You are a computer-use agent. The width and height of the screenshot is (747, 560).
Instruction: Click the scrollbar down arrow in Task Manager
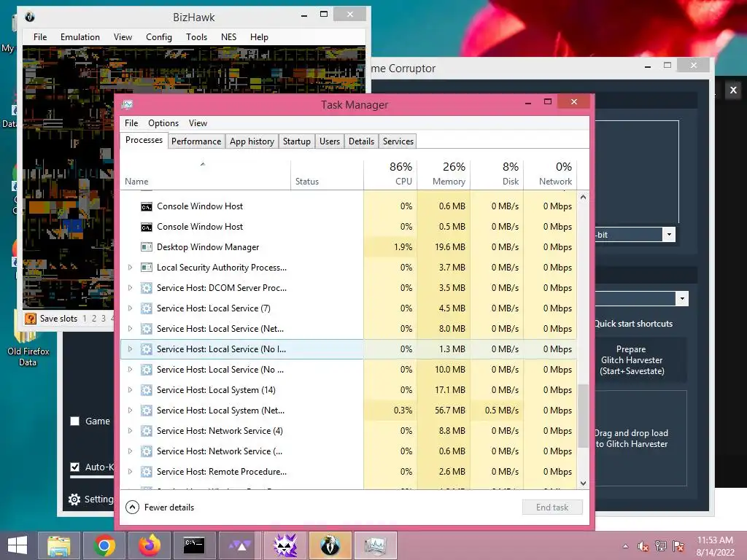(583, 483)
